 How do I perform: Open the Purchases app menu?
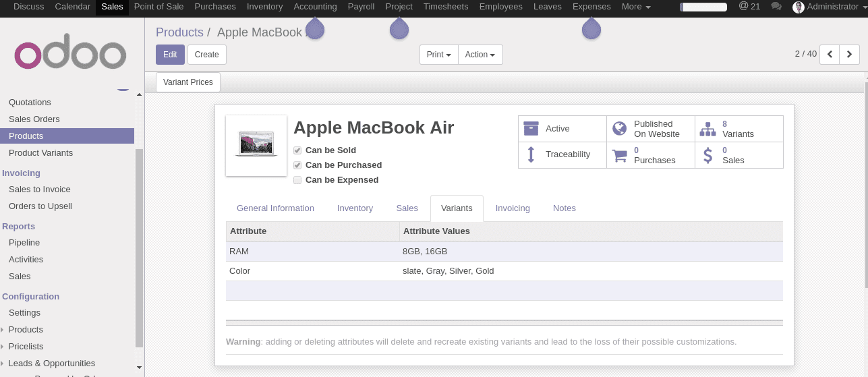[x=215, y=7]
